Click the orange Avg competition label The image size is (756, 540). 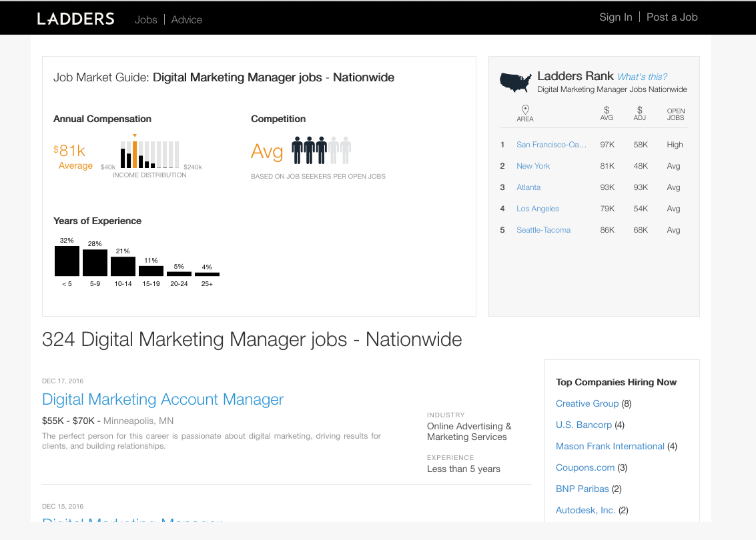[x=267, y=151]
